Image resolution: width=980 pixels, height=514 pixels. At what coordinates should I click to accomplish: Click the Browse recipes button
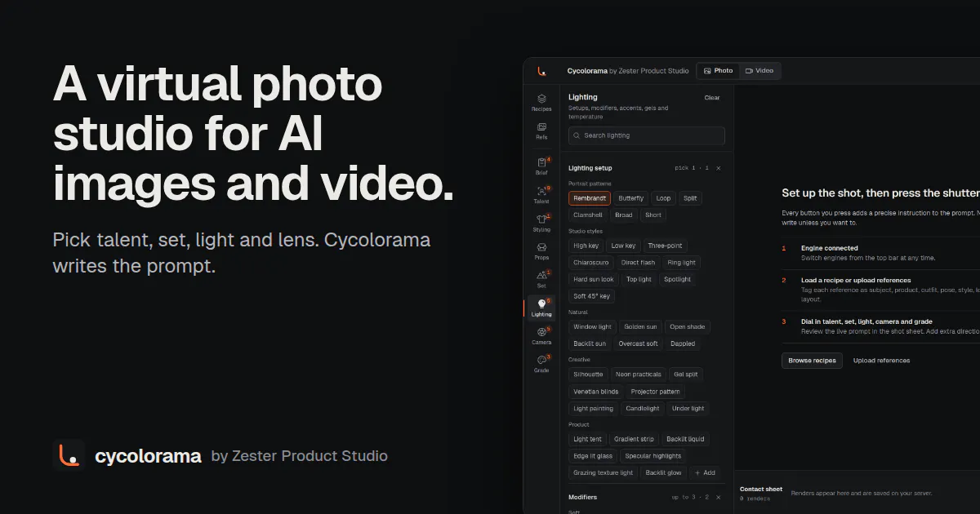pyautogui.click(x=813, y=360)
